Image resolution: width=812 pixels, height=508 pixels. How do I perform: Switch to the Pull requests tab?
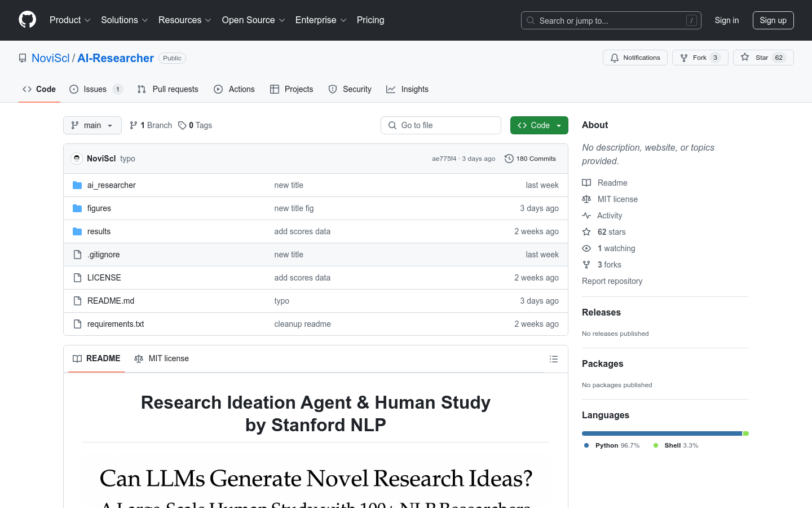click(167, 89)
